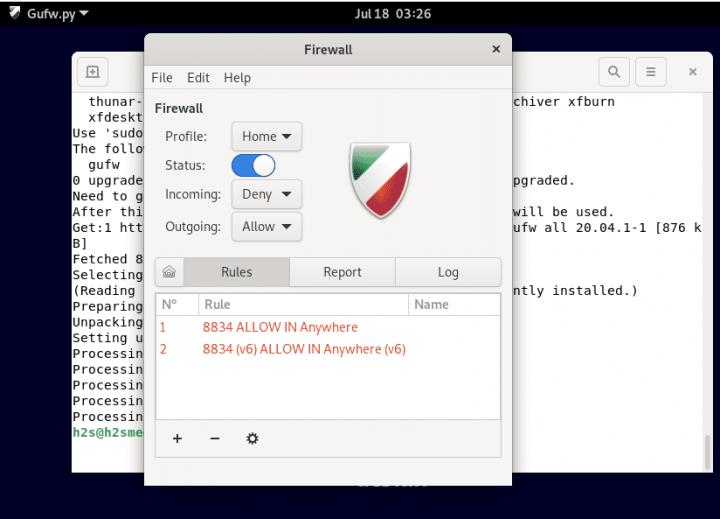The width and height of the screenshot is (720, 519).
Task: Click the Gufw shield logo
Action: [x=381, y=180]
